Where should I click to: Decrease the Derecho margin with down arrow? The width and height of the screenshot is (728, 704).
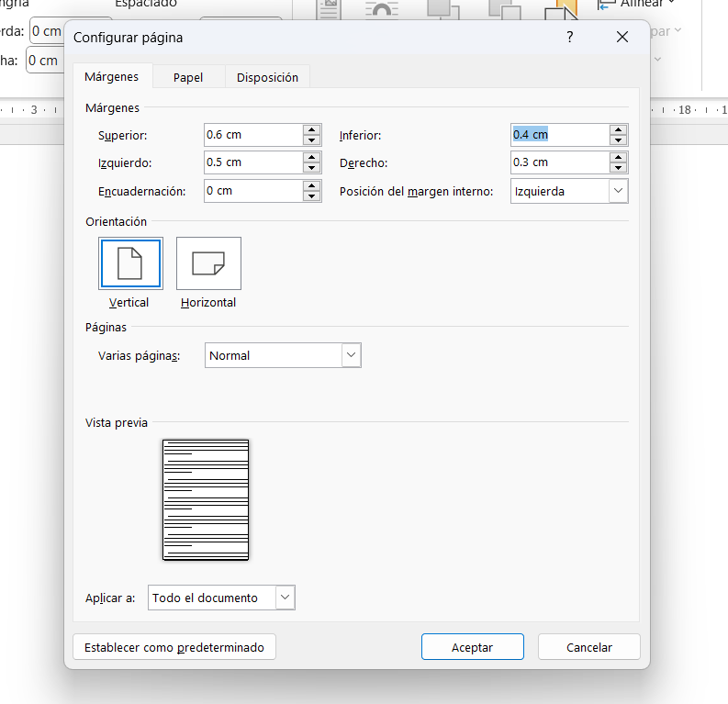coord(619,168)
